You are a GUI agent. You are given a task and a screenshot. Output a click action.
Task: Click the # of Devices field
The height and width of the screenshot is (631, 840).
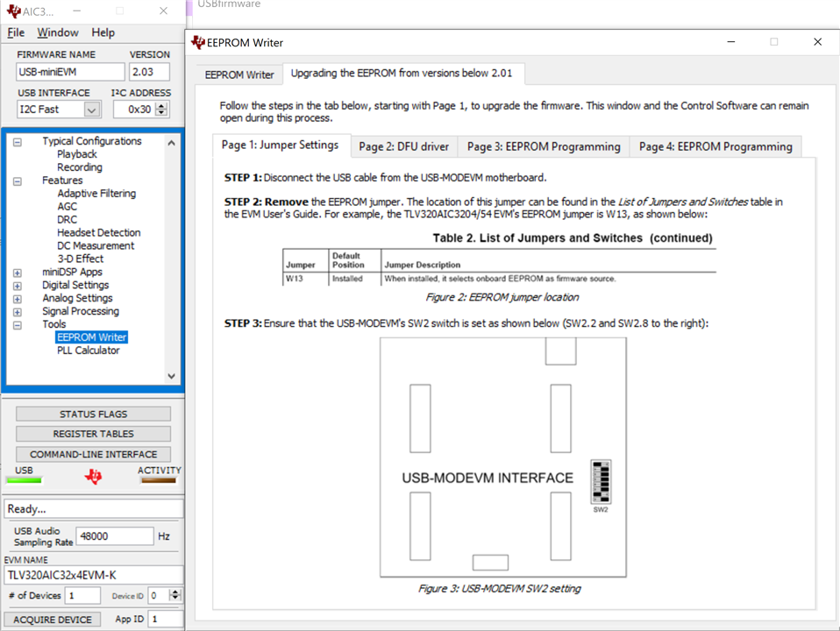tap(82, 595)
